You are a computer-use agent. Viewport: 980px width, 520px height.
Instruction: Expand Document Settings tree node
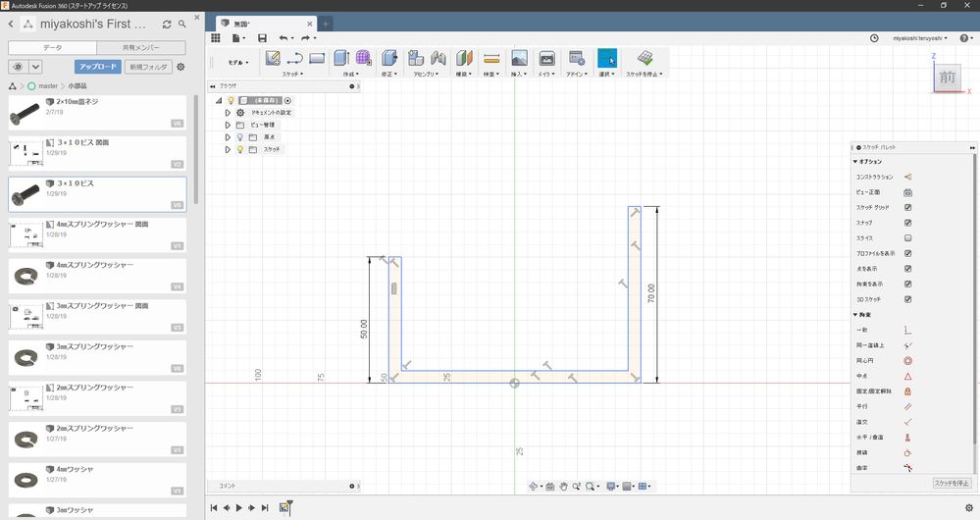point(229,113)
